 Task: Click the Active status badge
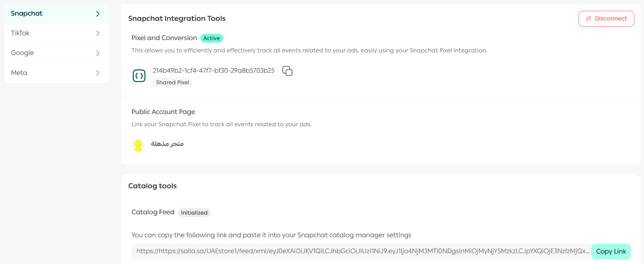[211, 38]
